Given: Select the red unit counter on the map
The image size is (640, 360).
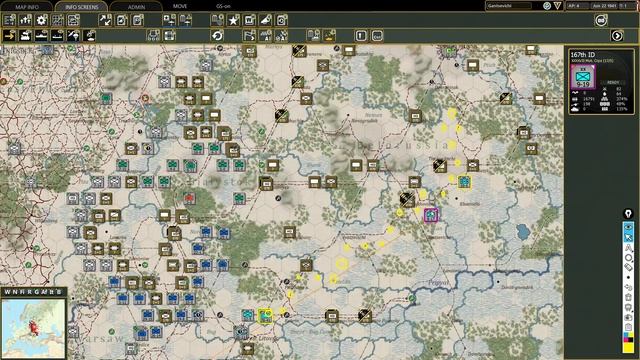Looking at the screenshot, I should [189, 199].
